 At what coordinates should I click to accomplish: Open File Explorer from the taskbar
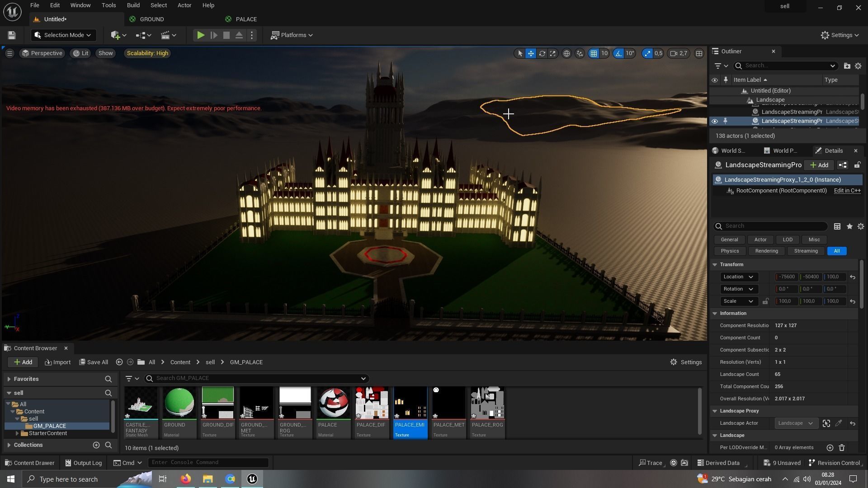208,479
